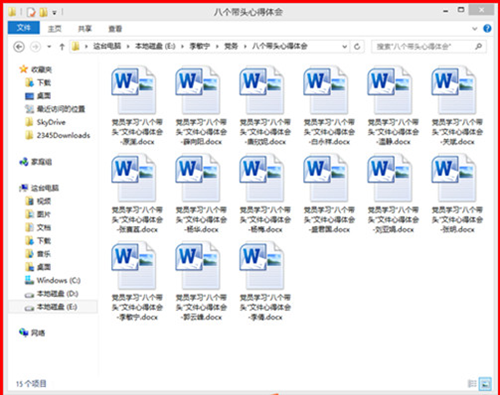This screenshot has height=395, width=500.
Task: Click the Word file icon for 杨梅.docx
Action: [x=261, y=178]
